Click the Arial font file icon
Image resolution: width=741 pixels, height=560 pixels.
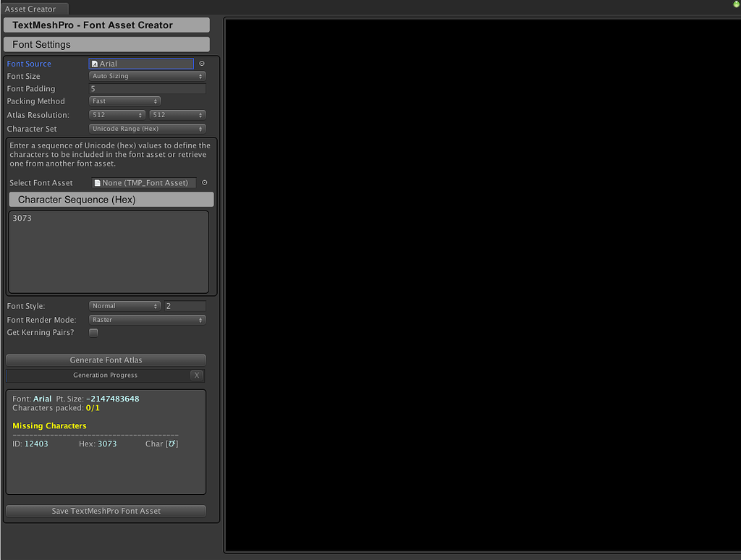tap(95, 63)
